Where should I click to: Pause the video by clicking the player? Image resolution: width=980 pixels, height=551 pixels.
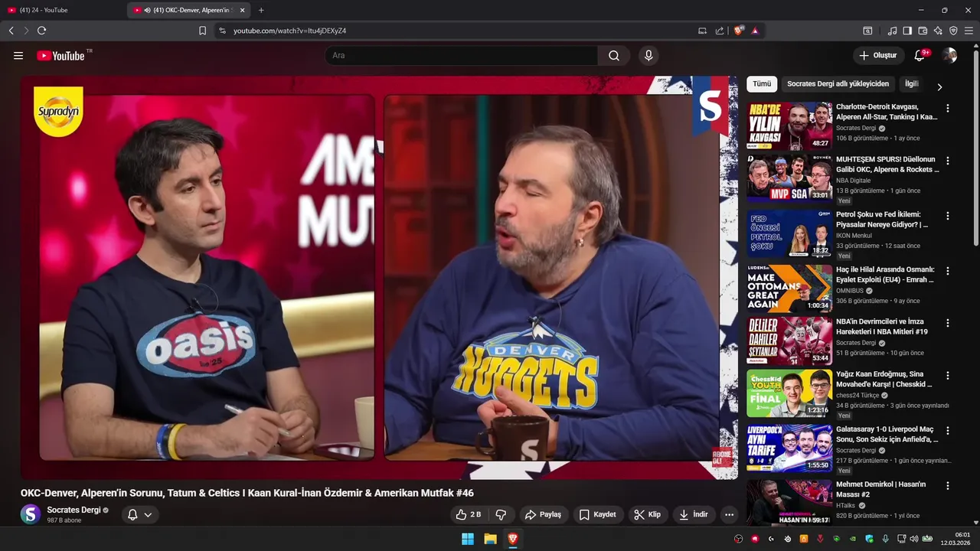coord(380,277)
